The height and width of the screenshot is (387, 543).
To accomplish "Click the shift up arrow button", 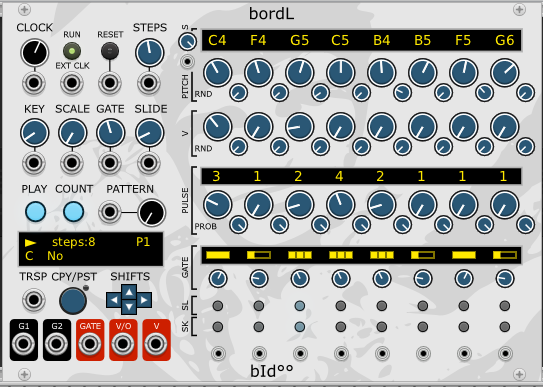I will click(129, 292).
